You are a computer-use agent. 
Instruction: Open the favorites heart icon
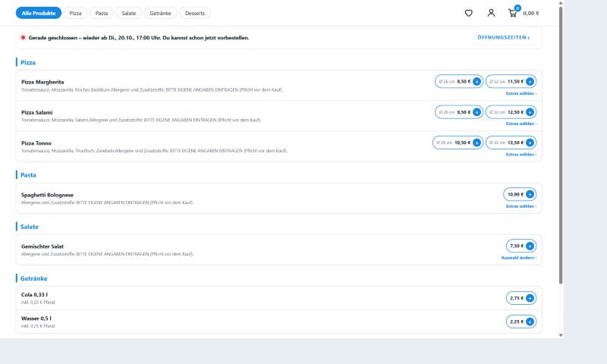tap(468, 13)
